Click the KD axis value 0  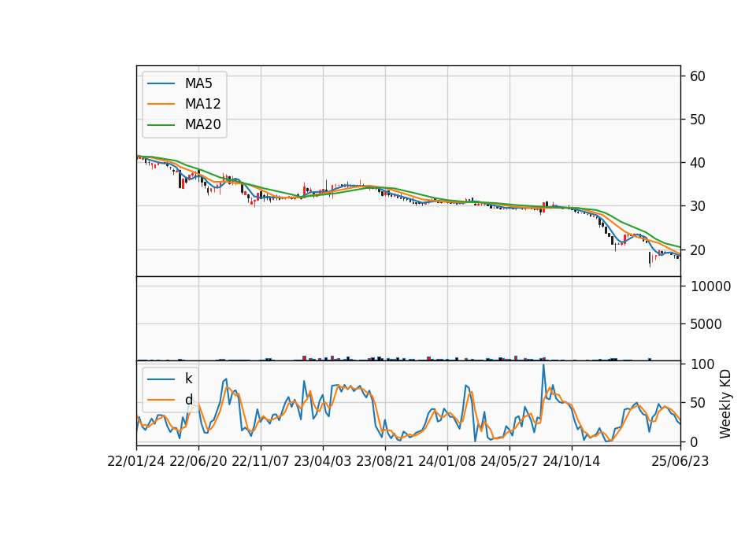click(x=695, y=441)
